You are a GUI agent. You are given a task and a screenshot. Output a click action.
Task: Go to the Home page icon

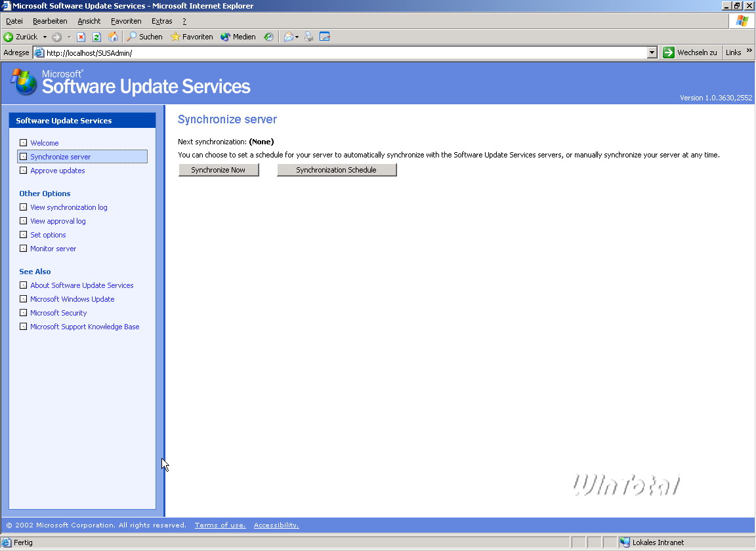[113, 37]
